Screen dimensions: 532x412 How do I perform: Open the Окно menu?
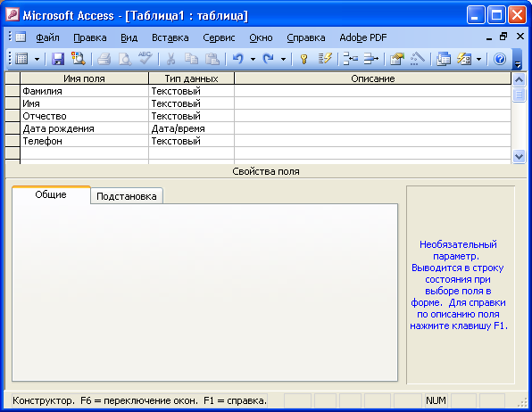261,37
